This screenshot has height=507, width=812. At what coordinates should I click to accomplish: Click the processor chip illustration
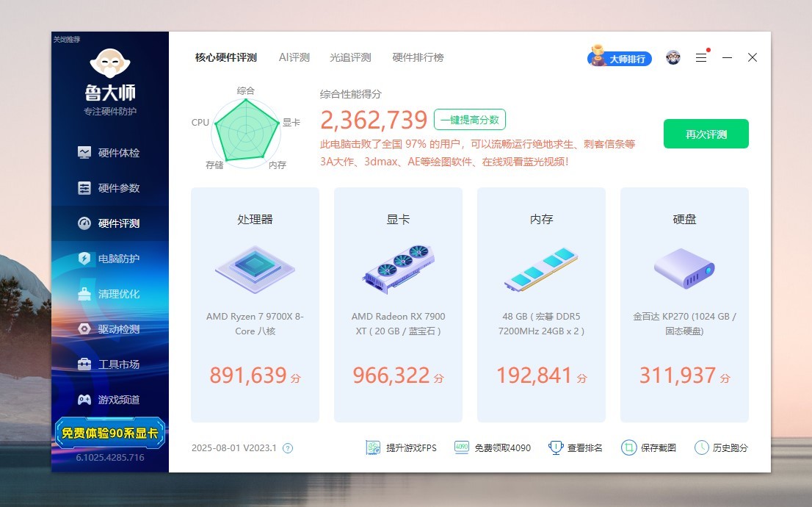point(255,270)
